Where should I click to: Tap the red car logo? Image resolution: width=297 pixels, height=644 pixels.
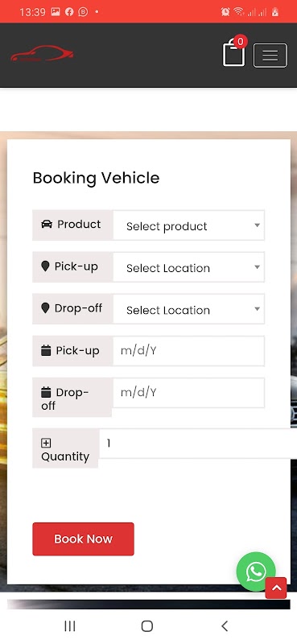tap(42, 54)
